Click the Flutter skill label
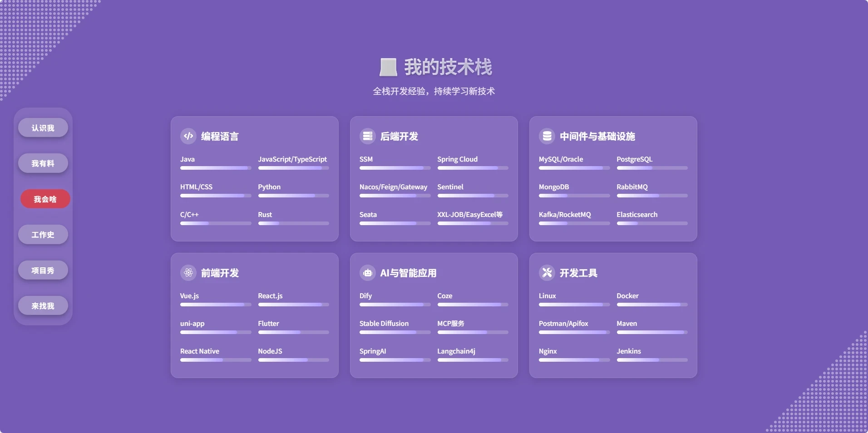Screen dimensions: 868x433 point(268,324)
